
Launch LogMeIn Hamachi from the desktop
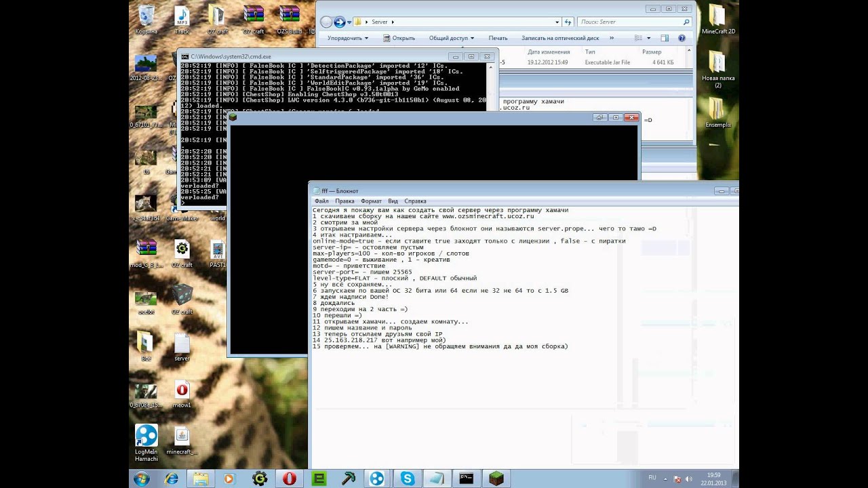146,443
